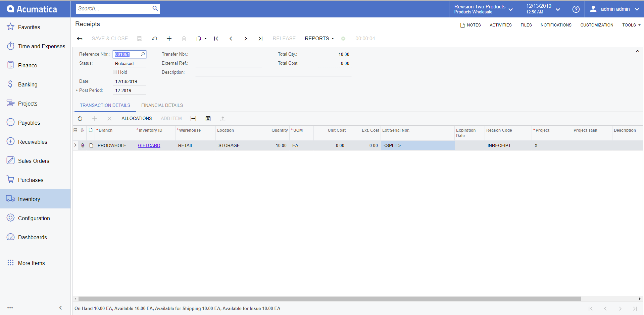Click the grid upload icon
The image size is (644, 315).
(x=223, y=119)
